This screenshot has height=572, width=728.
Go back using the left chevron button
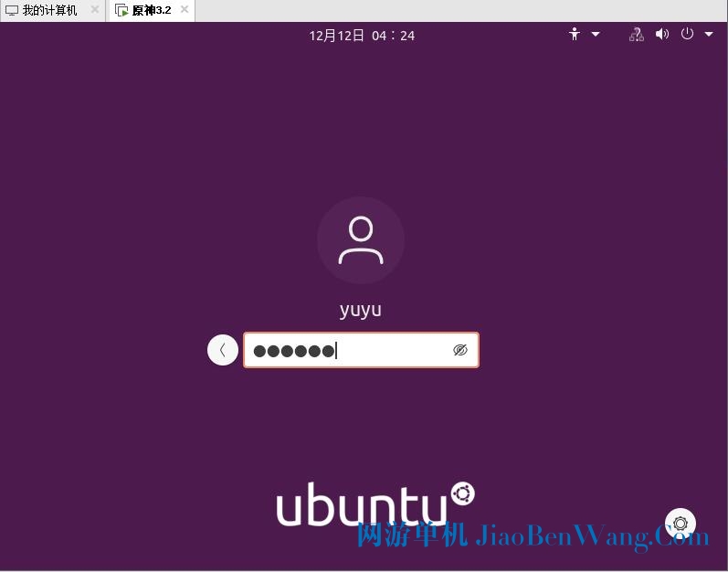coord(223,350)
